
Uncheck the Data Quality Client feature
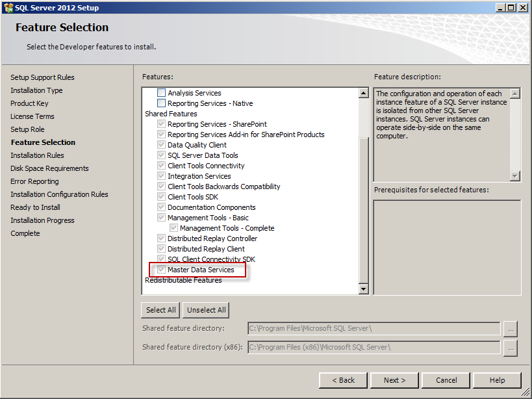[160, 145]
